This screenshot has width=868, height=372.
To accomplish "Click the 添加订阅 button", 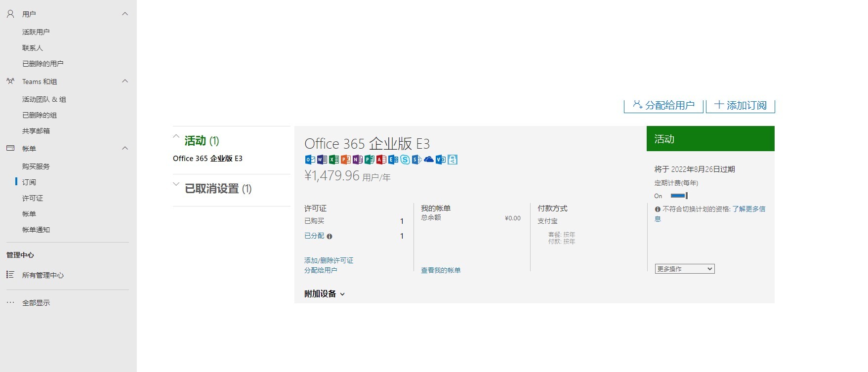I will 741,105.
